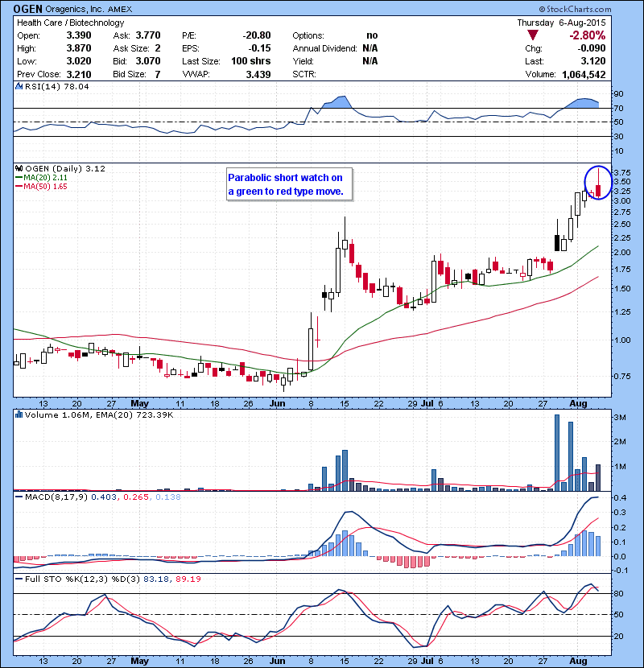Screen dimensions: 644x668
Task: Select the Prev Close value 3.210
Action: 79,75
